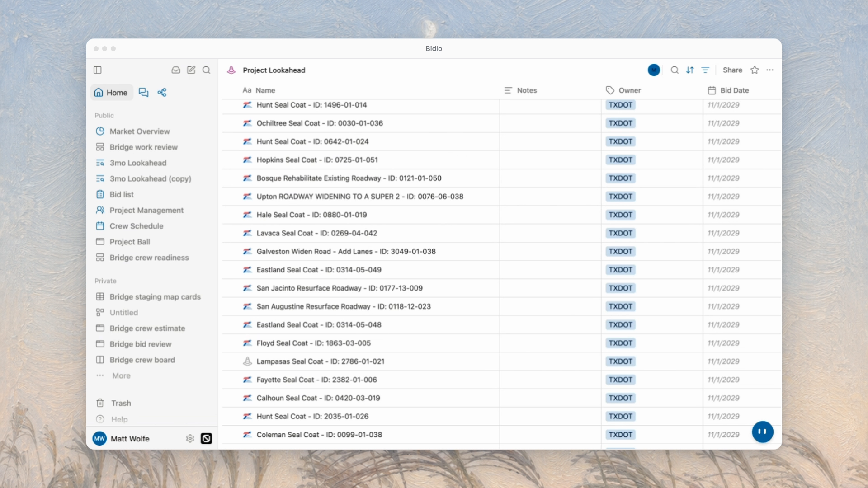Viewport: 868px width, 488px height.
Task: Star the Project Lookahead page
Action: pos(755,70)
